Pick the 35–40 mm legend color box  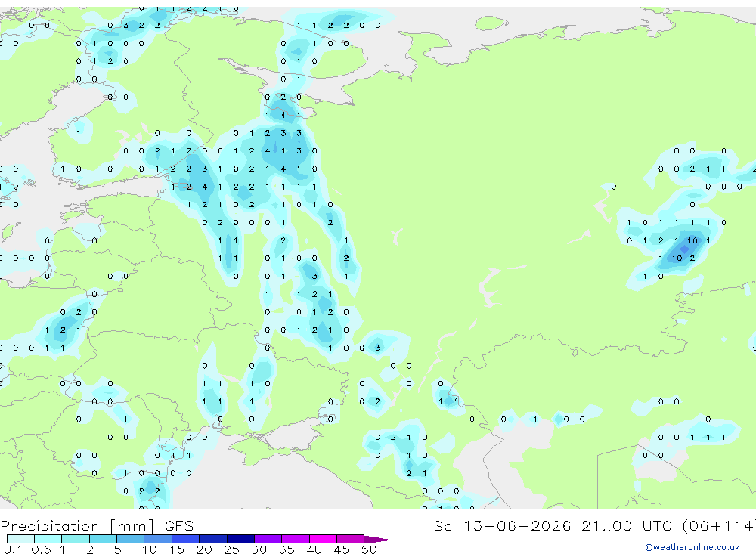(x=295, y=539)
